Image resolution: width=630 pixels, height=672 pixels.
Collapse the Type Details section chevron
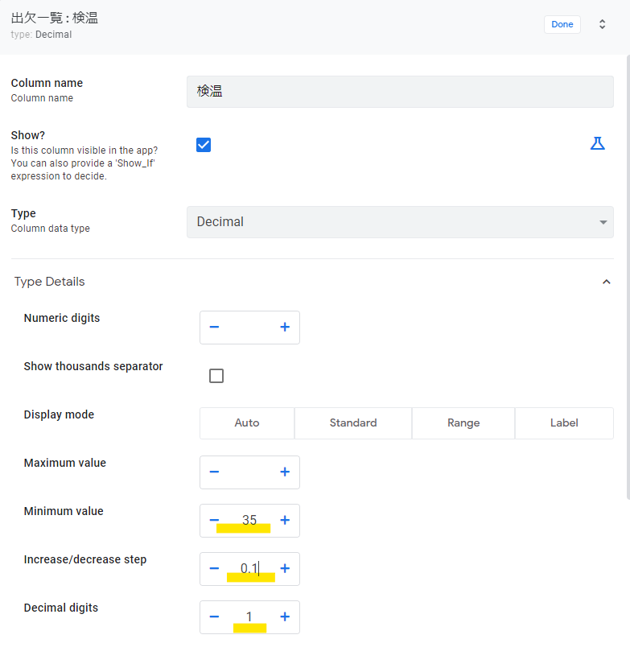click(606, 282)
